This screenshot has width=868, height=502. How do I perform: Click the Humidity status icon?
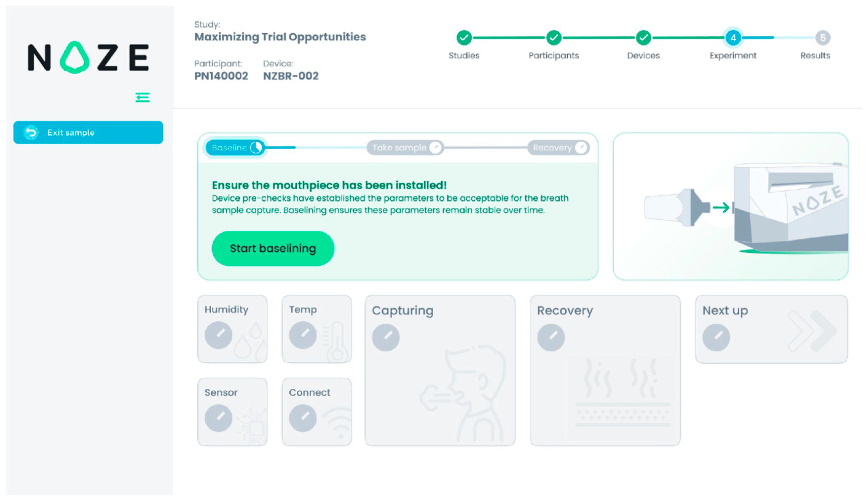(x=218, y=335)
